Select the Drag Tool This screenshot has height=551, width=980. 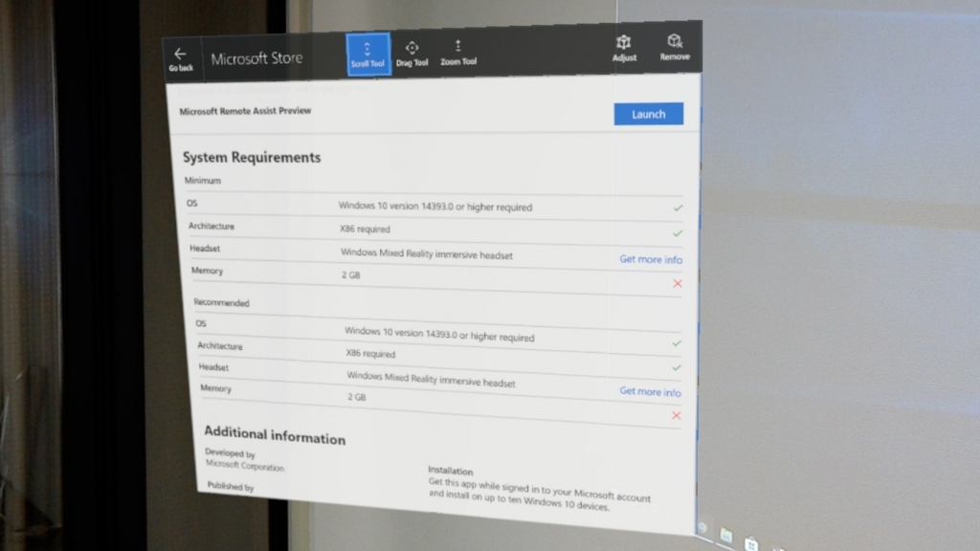click(412, 54)
